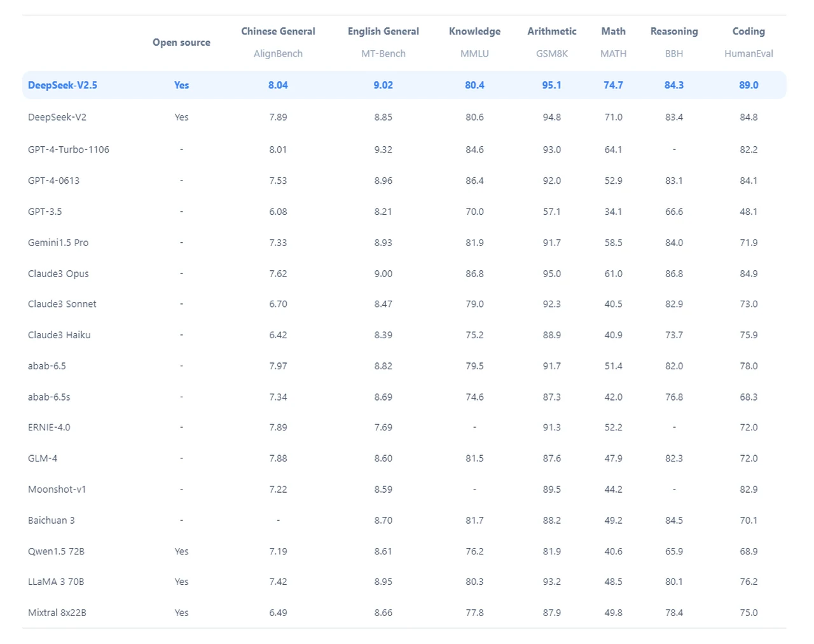The width and height of the screenshot is (814, 644).
Task: Click the Claude3 Opus row name
Action: coord(59,274)
